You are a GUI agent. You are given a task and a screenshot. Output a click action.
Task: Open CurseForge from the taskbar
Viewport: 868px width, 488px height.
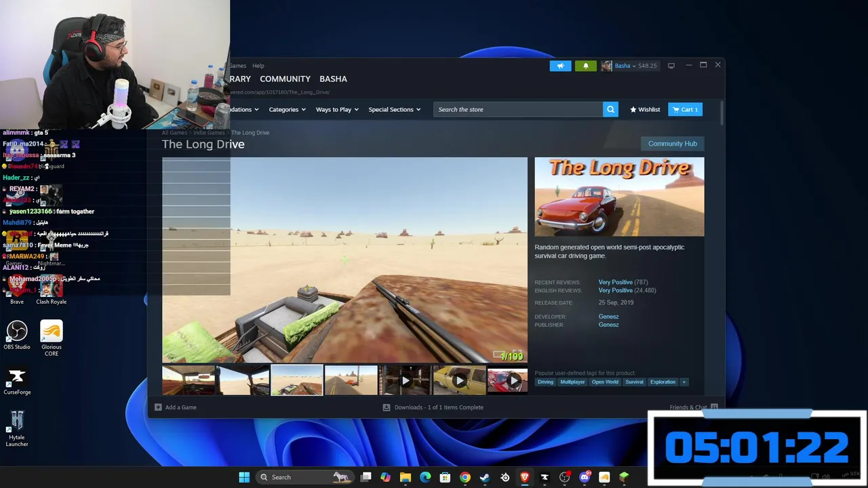[x=545, y=477]
